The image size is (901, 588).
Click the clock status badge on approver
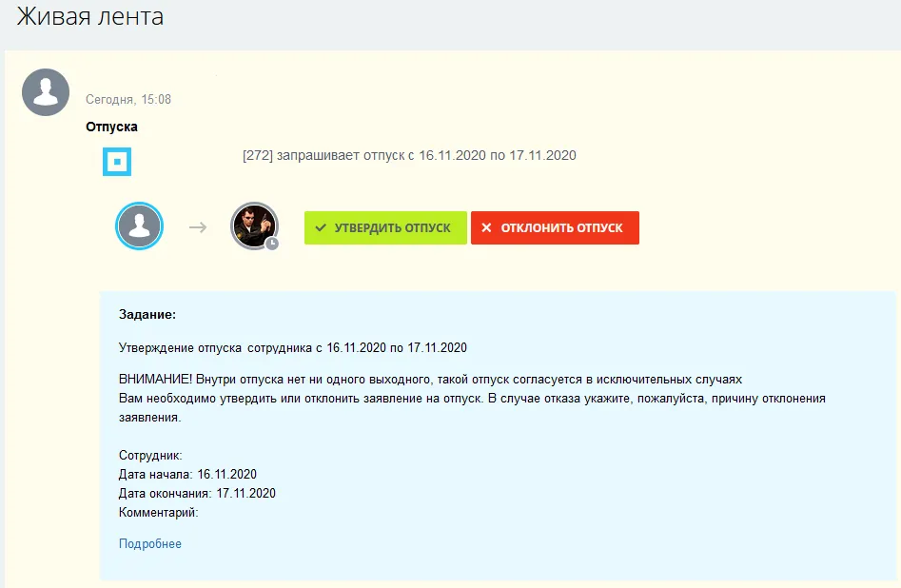[272, 244]
